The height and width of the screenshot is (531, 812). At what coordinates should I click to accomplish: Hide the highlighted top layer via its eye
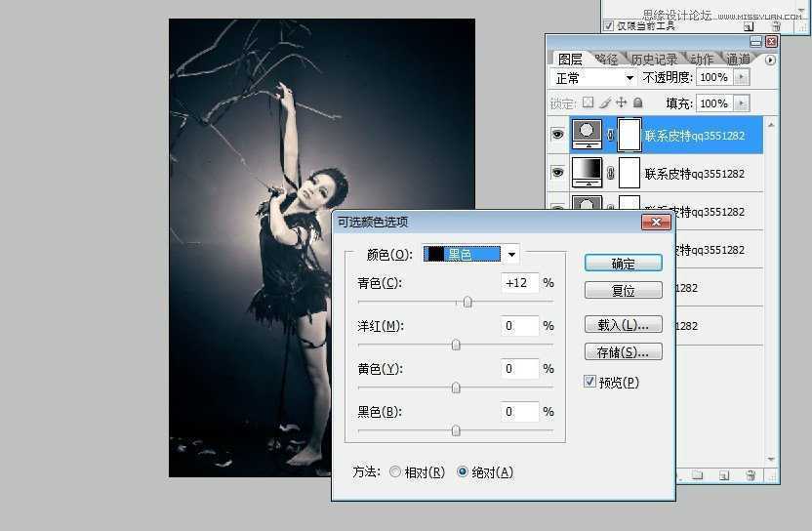(557, 135)
